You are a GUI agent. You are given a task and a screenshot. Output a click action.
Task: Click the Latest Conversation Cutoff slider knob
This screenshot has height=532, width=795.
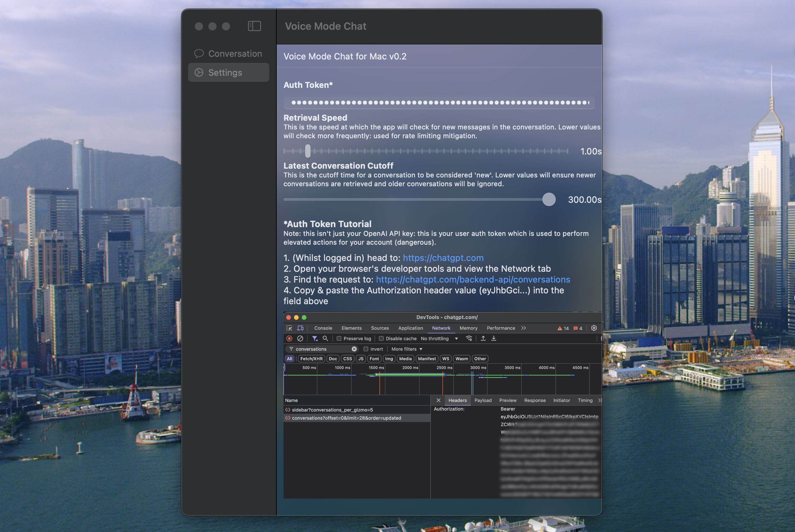[x=548, y=199]
